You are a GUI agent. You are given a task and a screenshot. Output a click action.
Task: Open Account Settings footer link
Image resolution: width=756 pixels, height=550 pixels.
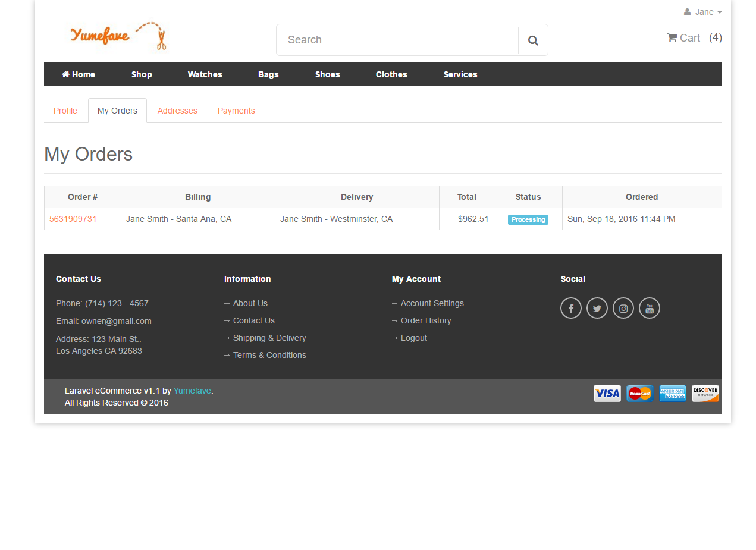pyautogui.click(x=432, y=303)
